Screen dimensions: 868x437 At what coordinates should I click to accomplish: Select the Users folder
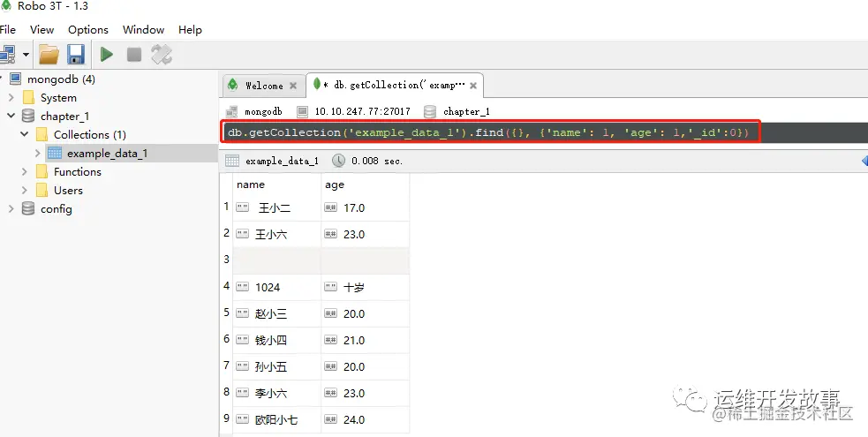click(68, 191)
